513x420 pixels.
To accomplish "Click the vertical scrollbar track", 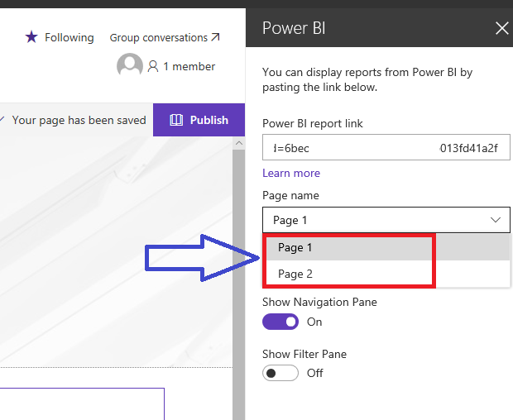I will point(239,284).
